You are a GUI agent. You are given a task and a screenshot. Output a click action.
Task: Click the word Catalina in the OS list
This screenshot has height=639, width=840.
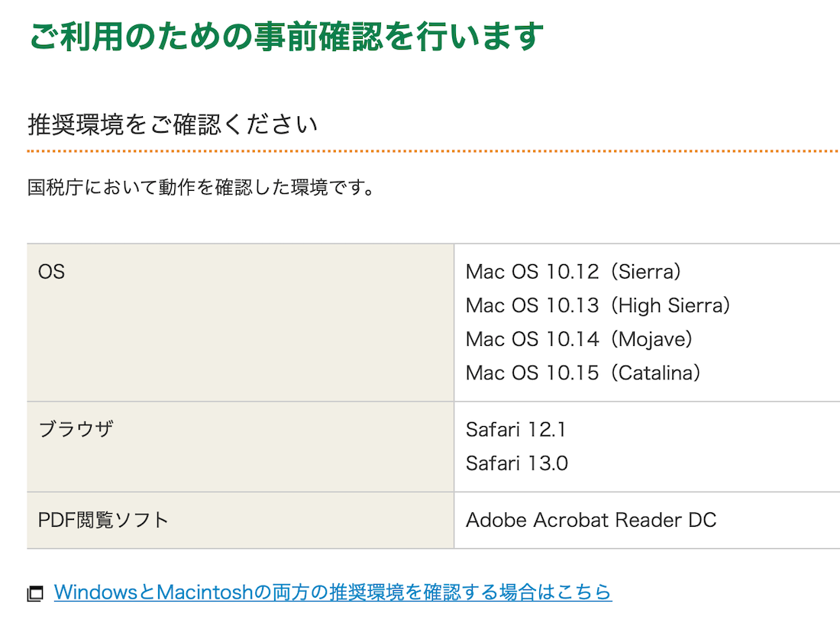[x=656, y=373]
